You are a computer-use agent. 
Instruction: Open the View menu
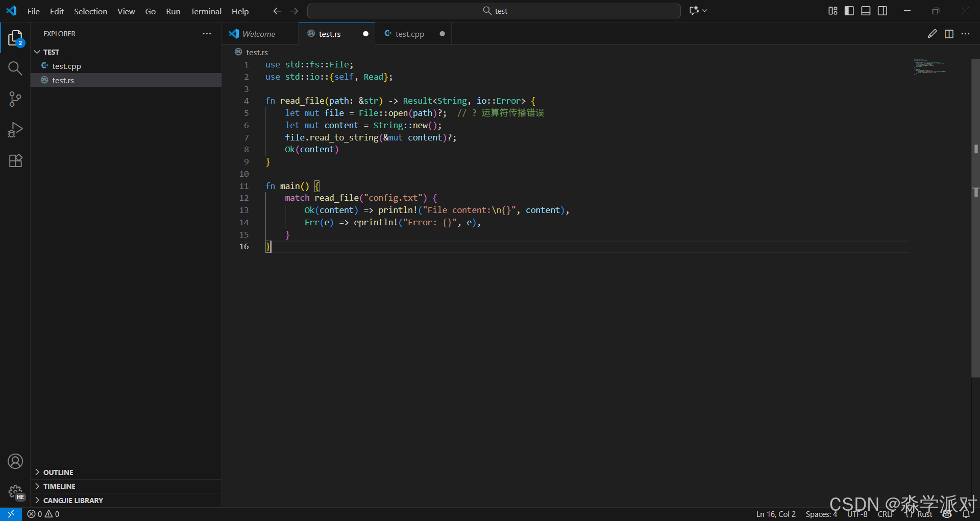point(126,11)
